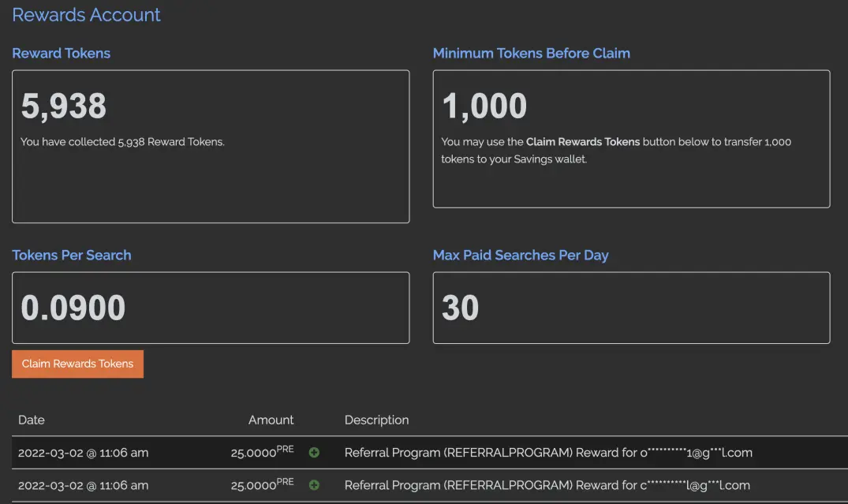Click the 25.0000 PRE amount for c***l@g***l.com
The image size is (848, 504).
click(263, 484)
